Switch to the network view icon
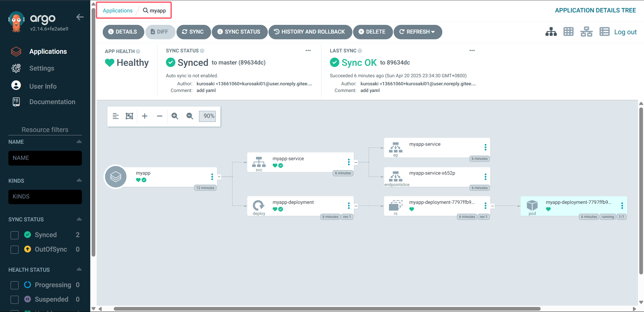The width and height of the screenshot is (644, 312). [586, 32]
